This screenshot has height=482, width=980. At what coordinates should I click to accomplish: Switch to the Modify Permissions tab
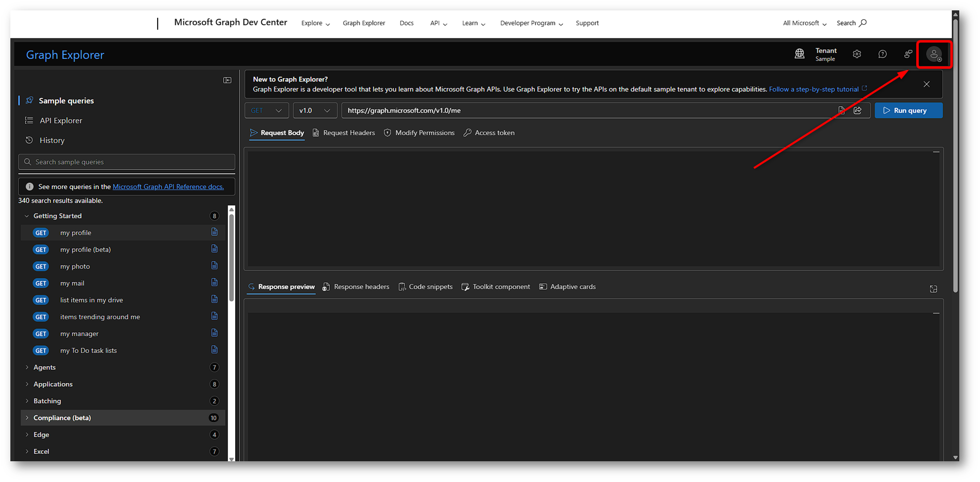point(419,132)
